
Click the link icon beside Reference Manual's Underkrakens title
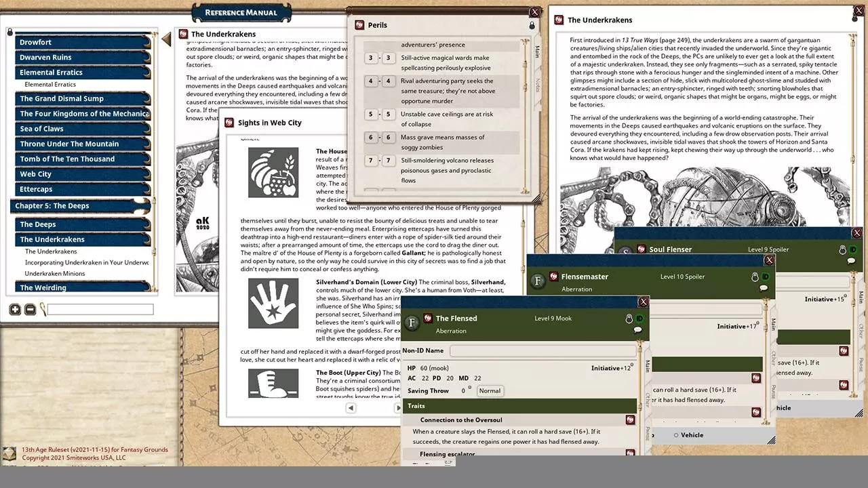pyautogui.click(x=183, y=34)
